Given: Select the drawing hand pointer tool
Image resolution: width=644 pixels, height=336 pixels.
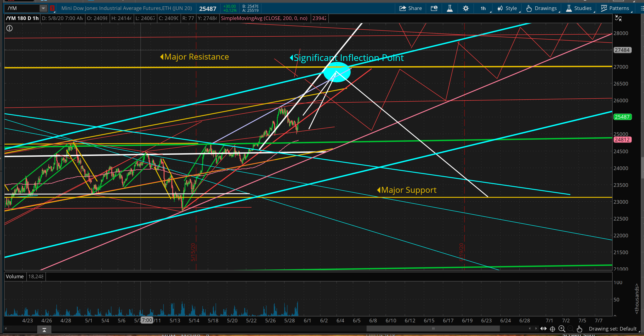Looking at the screenshot, I should (579, 329).
